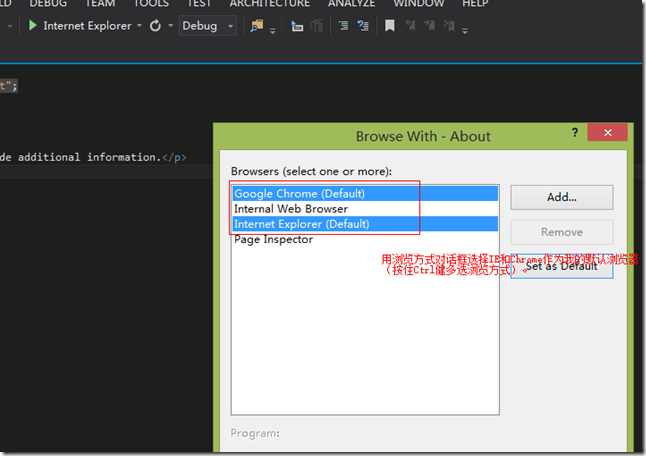The width and height of the screenshot is (646, 456).
Task: Select Page Inspector in browsers list
Action: pos(273,240)
